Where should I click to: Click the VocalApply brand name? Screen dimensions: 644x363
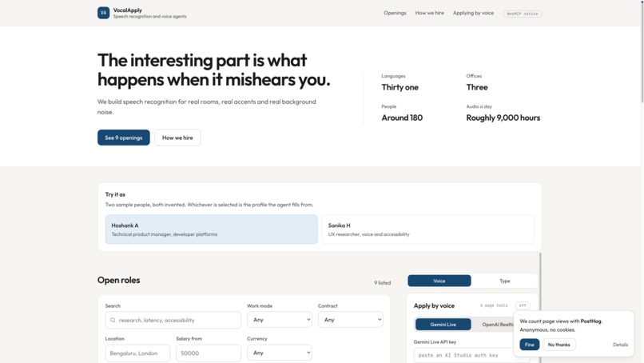tap(128, 10)
